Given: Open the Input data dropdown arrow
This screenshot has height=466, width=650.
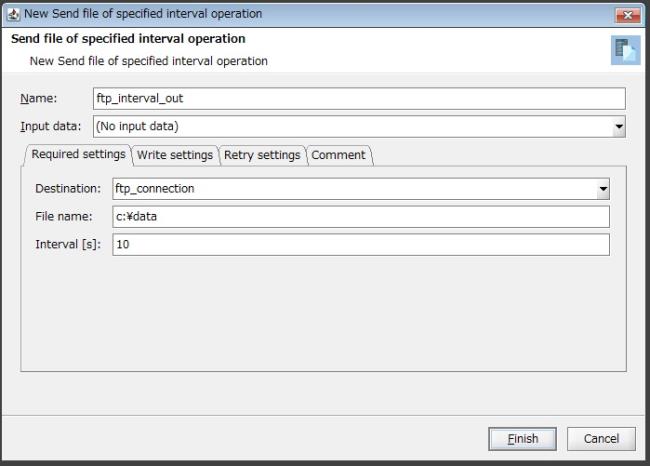Looking at the screenshot, I should click(x=619, y=126).
